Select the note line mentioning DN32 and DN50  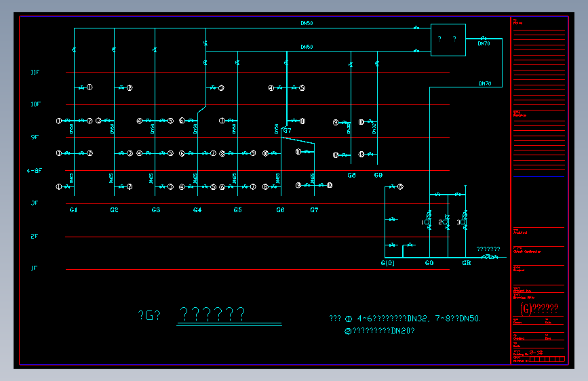(x=405, y=319)
